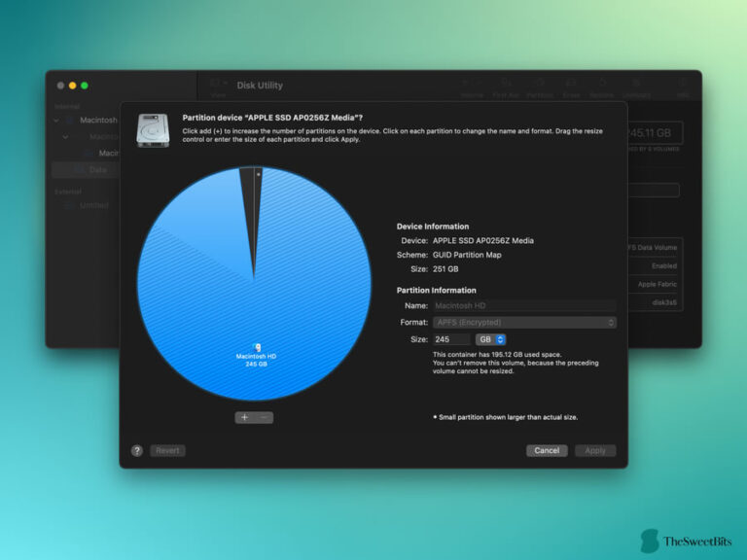Click Unmount in the Disk Utility toolbar
Viewport: 747px width, 560px height.
point(636,88)
